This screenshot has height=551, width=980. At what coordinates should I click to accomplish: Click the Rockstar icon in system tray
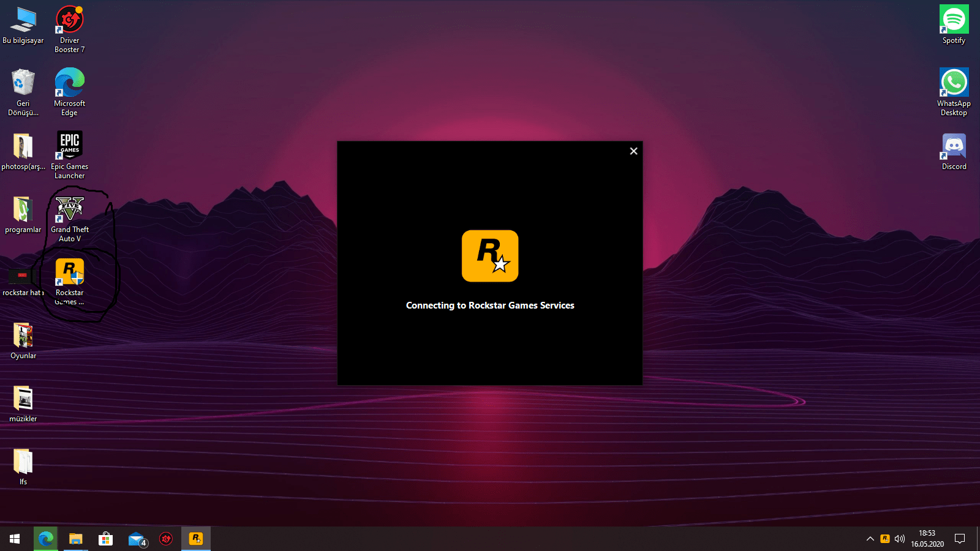(x=885, y=539)
